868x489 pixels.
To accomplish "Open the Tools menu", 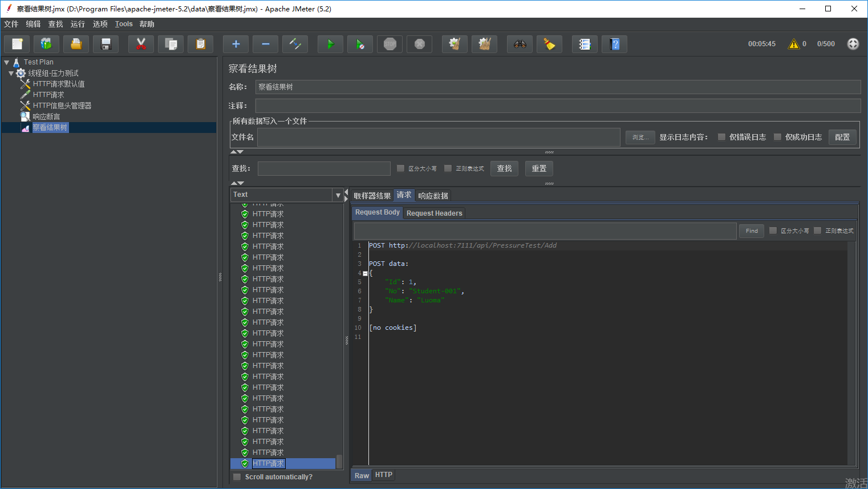I will tap(124, 24).
